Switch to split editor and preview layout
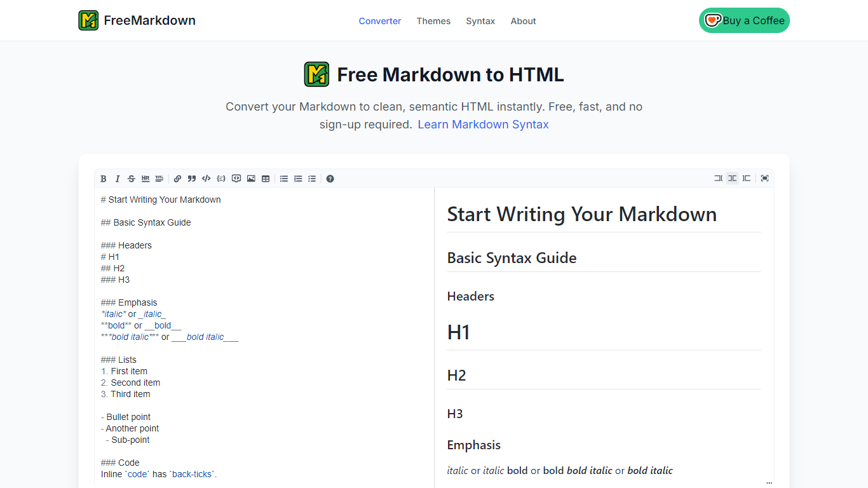This screenshot has width=868, height=488. click(732, 179)
